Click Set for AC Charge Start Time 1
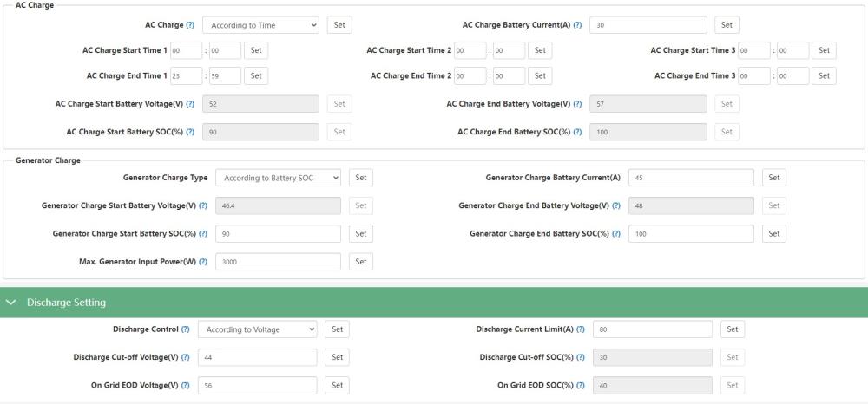Viewport: 868px width, 404px height. click(256, 50)
